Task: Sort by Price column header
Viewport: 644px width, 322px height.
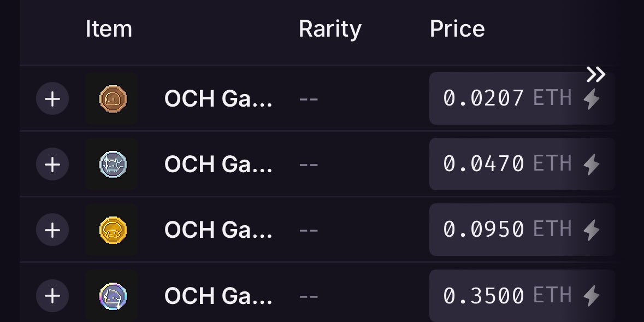Action: pos(457,29)
